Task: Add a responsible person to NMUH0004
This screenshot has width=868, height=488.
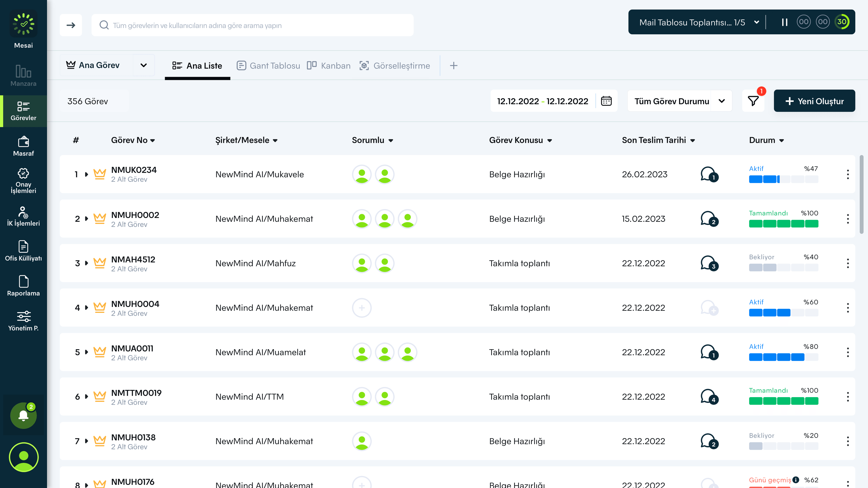Action: 362,308
